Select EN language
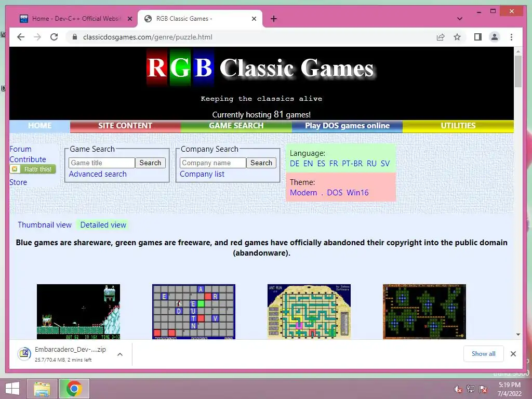The image size is (532, 399). (308, 164)
